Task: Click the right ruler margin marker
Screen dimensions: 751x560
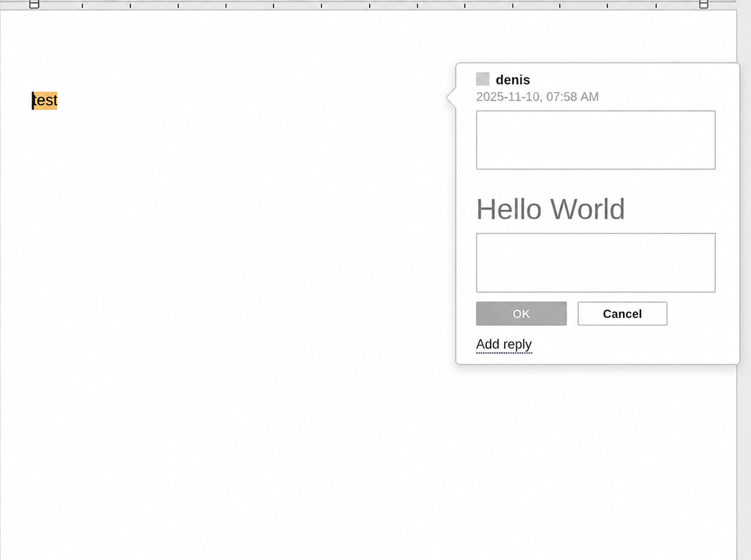Action: click(703, 4)
